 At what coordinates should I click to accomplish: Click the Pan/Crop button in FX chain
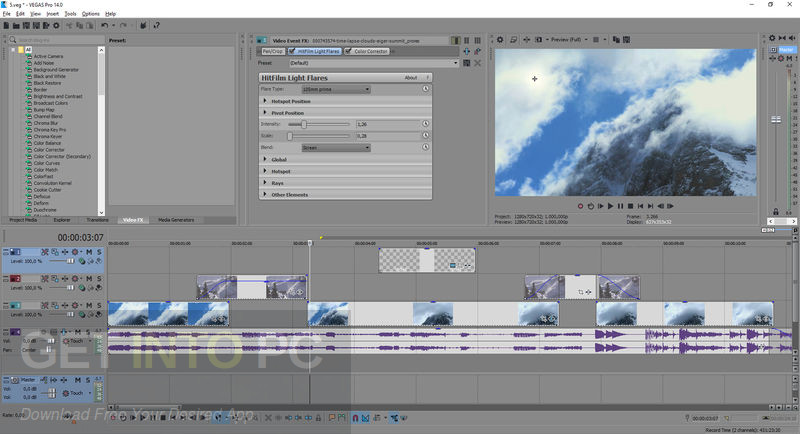click(273, 52)
